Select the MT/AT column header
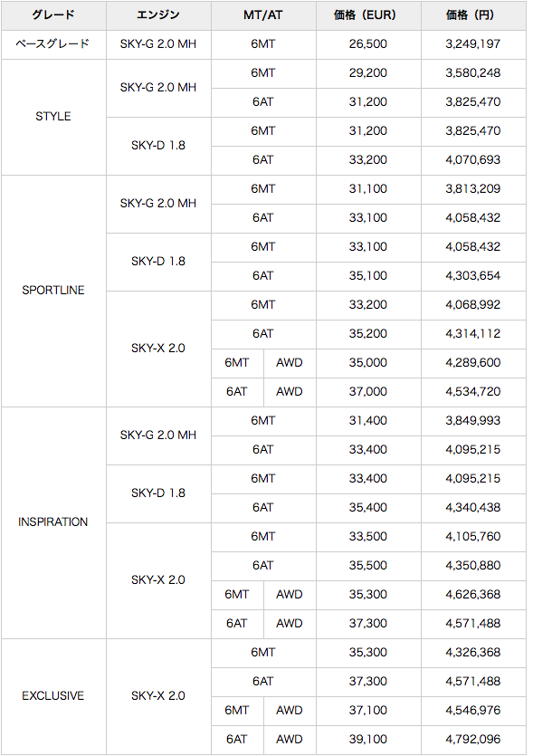533x756 pixels. coord(263,15)
